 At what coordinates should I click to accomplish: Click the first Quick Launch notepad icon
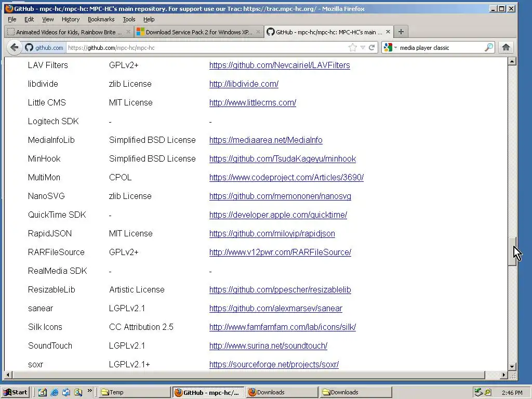(x=43, y=392)
